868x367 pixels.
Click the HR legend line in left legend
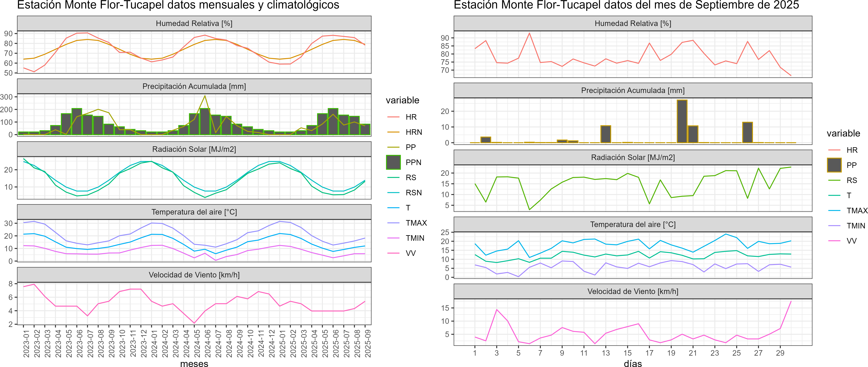pos(393,117)
